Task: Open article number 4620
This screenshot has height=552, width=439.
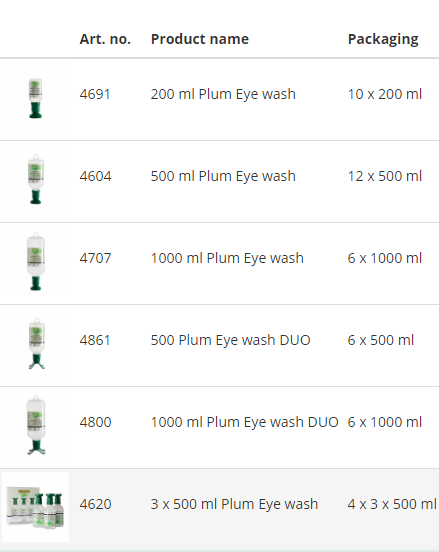Action: tap(95, 504)
